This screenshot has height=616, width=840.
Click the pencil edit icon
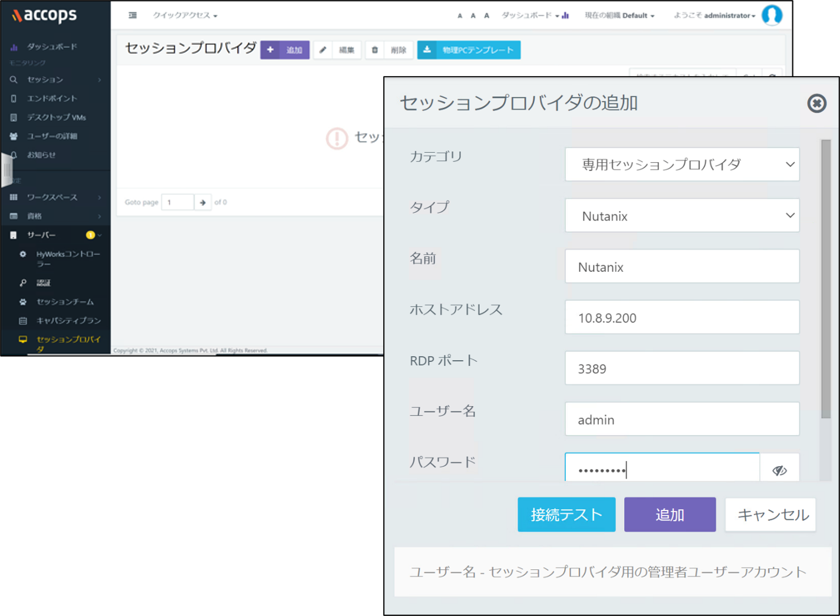[x=323, y=50]
